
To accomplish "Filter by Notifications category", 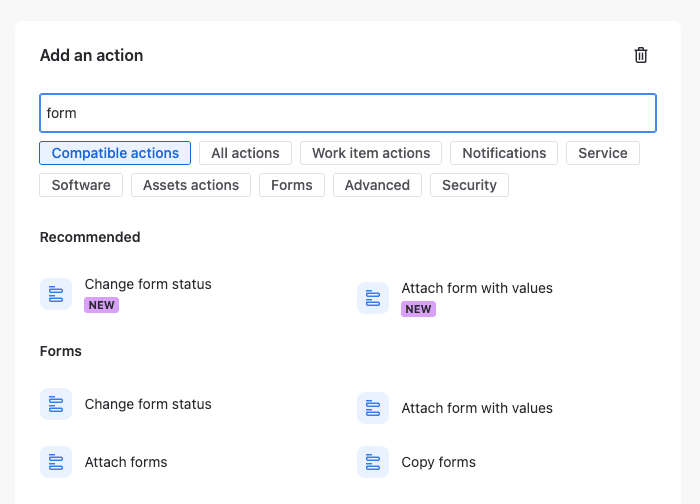I will point(504,153).
